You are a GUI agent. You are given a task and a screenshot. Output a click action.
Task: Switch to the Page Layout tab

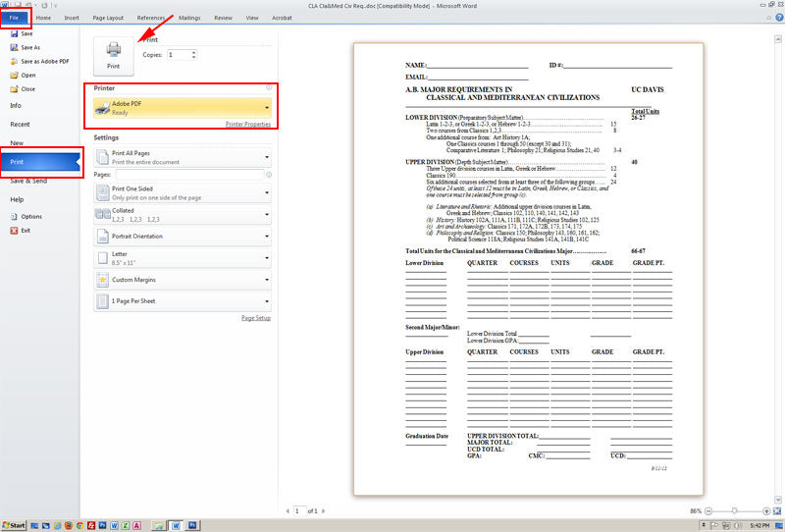point(107,18)
